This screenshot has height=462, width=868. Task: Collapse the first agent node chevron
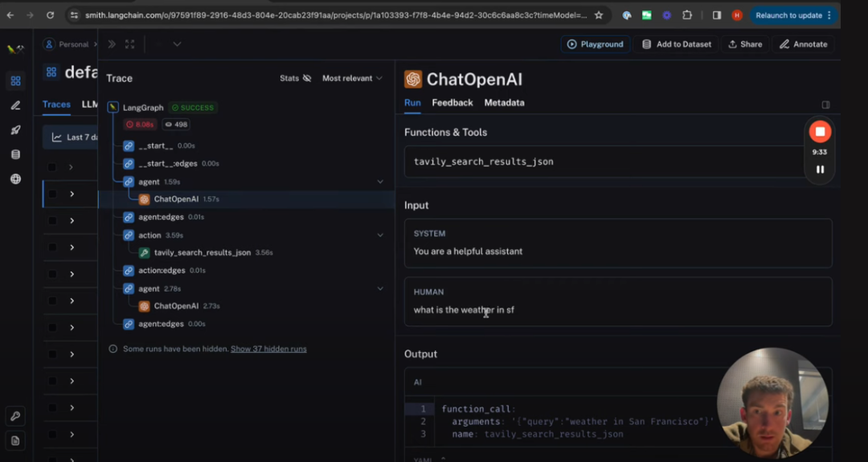[x=380, y=182]
